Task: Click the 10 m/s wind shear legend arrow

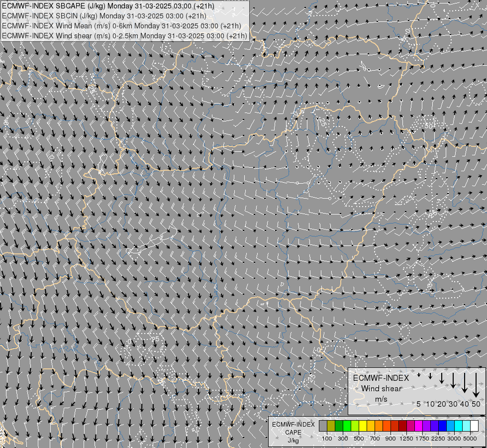Action: tap(430, 375)
